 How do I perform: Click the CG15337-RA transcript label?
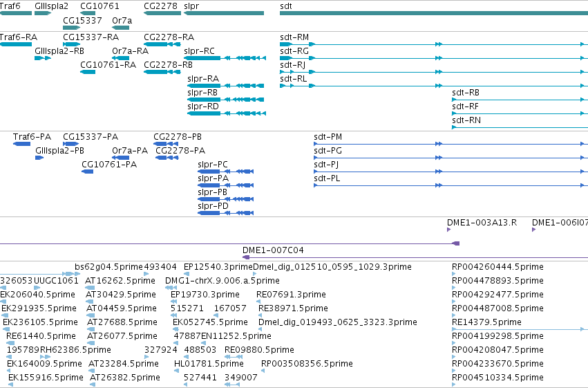coord(91,37)
